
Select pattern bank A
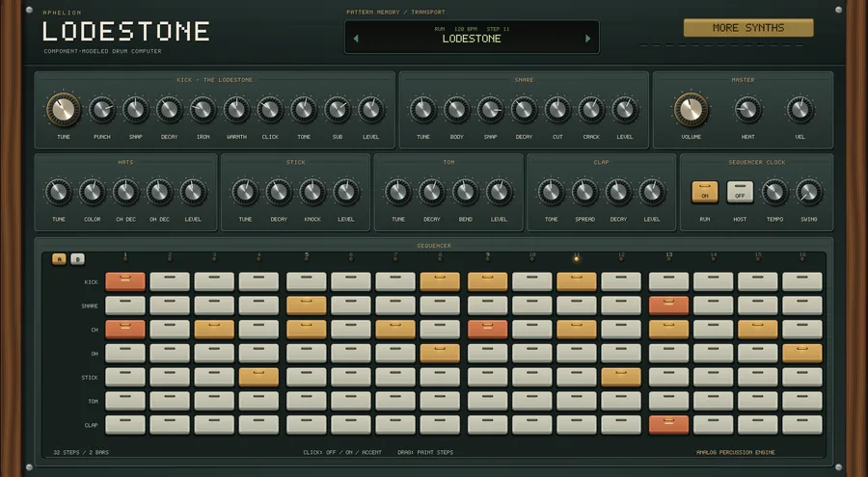pos(59,259)
